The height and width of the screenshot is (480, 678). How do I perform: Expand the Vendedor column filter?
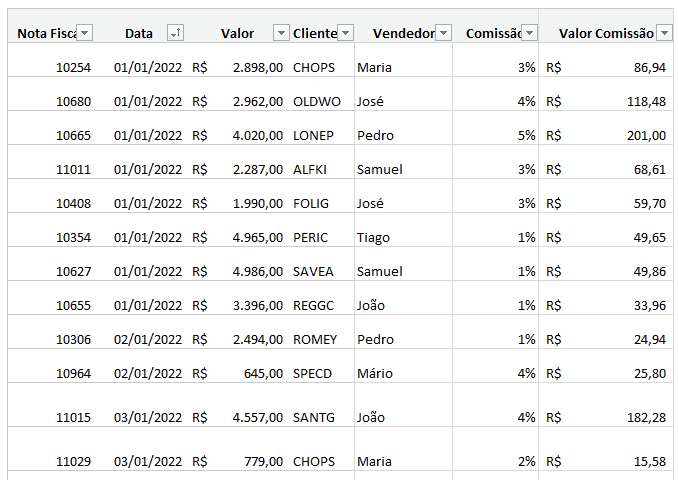[x=444, y=33]
